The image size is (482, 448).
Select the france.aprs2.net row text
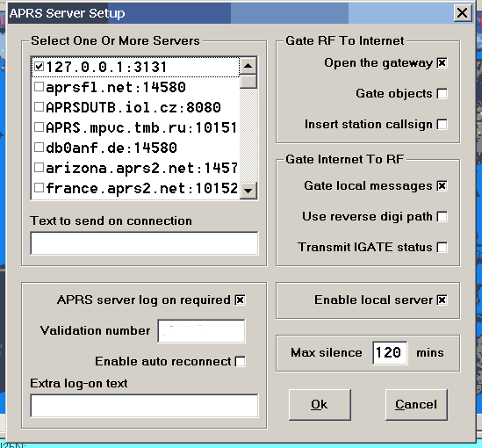point(141,188)
